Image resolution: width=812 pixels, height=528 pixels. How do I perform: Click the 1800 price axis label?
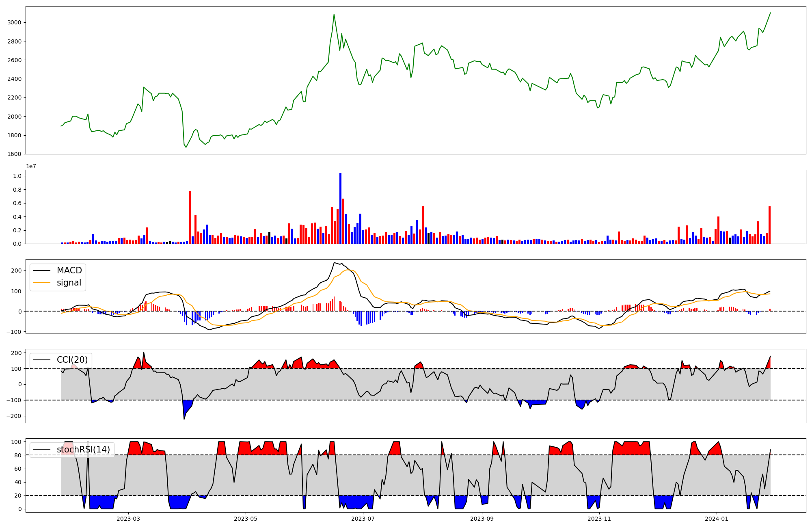pyautogui.click(x=15, y=135)
